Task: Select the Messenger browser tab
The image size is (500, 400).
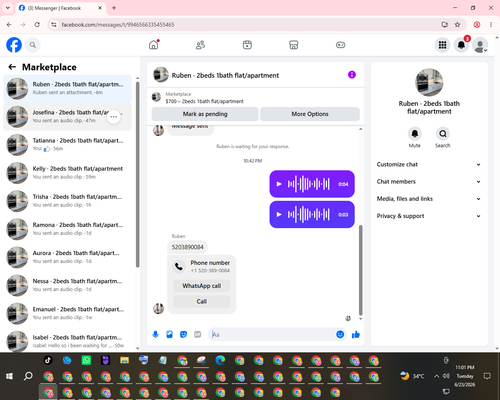Action: click(x=61, y=8)
